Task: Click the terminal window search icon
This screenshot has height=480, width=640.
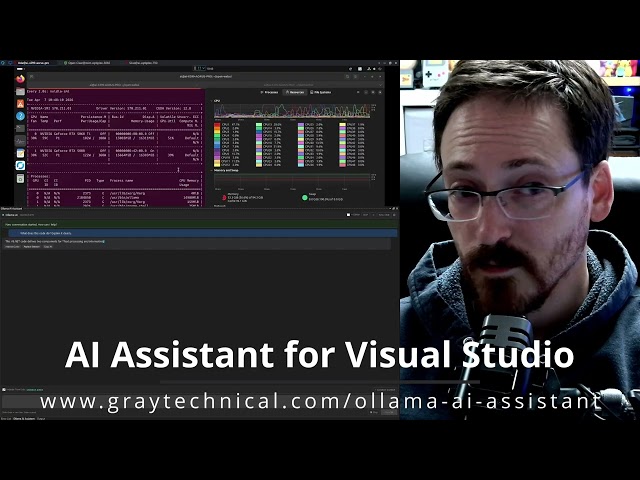Action: pos(347,76)
